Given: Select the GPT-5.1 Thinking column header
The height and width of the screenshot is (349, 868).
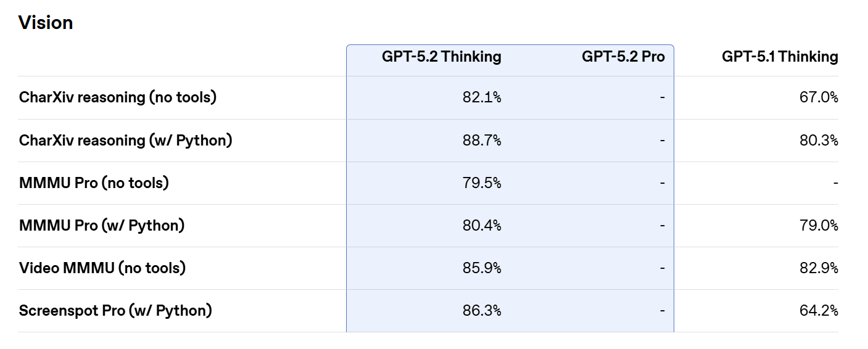Looking at the screenshot, I should click(780, 57).
